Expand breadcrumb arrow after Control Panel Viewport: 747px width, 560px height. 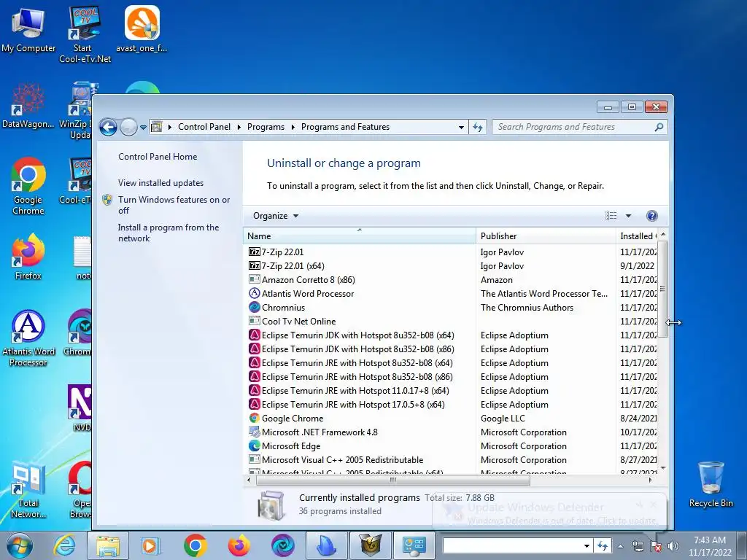coord(239,127)
